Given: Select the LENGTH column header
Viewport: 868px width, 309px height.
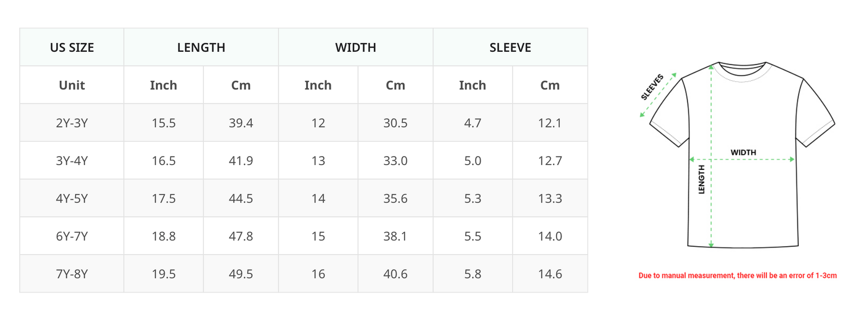Looking at the screenshot, I should click(x=201, y=47).
